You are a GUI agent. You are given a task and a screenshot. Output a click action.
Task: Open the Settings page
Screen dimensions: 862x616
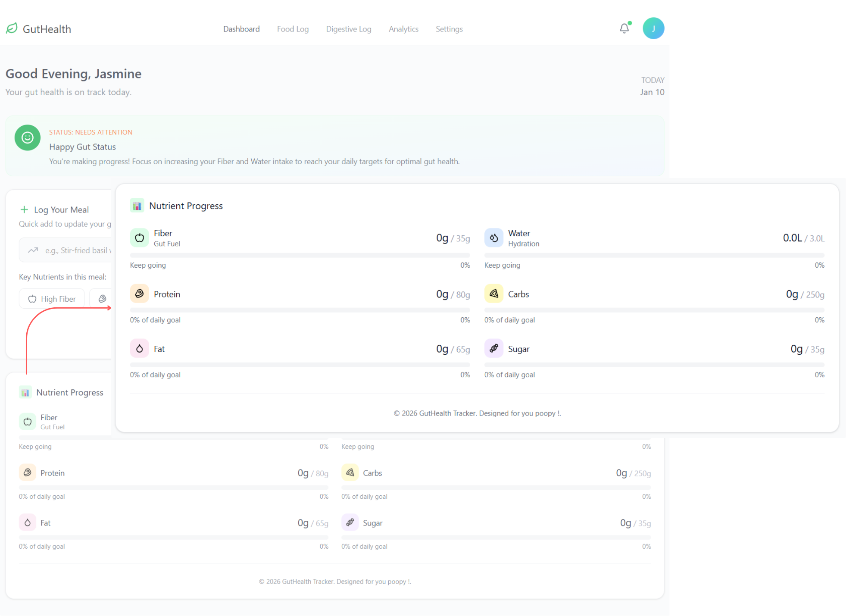449,29
